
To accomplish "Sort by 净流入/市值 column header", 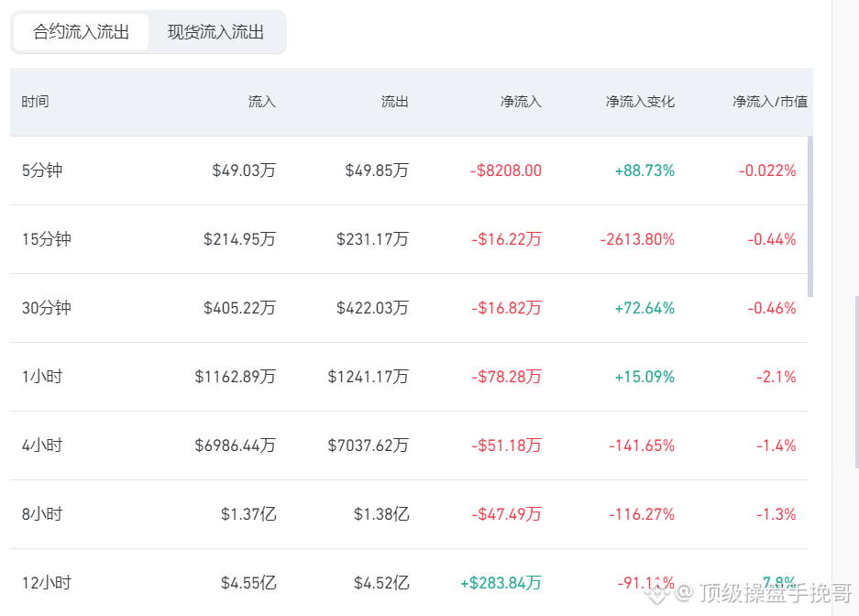I will point(770,102).
